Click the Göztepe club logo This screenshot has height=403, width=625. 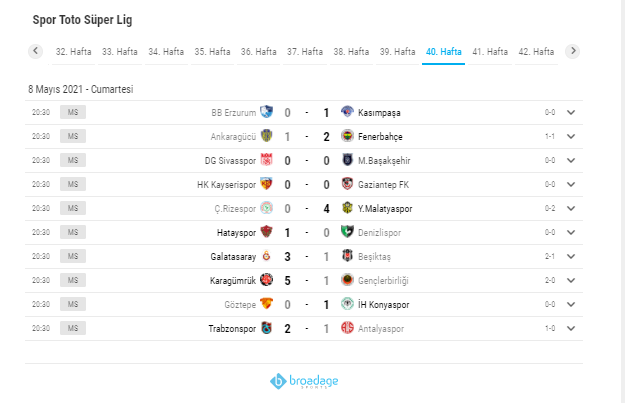267,304
